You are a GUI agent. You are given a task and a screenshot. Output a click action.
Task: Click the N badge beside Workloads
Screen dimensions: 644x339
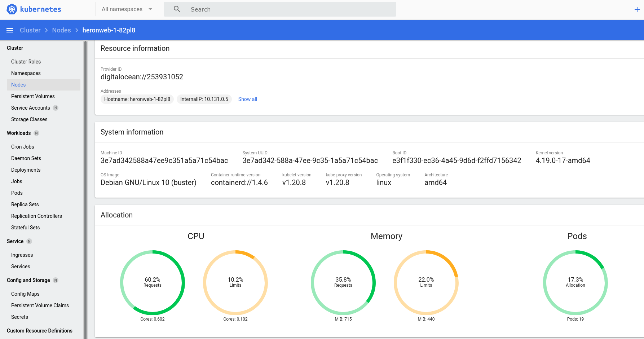(x=36, y=133)
